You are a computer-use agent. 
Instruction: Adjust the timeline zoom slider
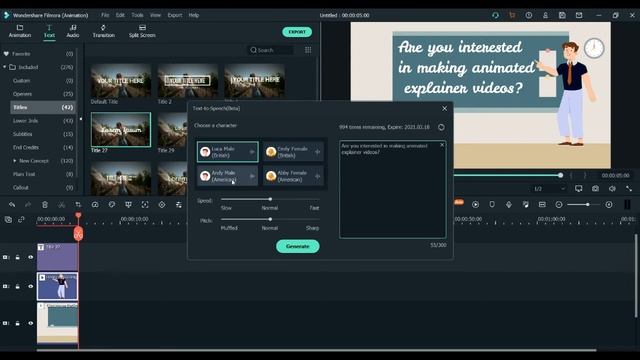(x=587, y=204)
